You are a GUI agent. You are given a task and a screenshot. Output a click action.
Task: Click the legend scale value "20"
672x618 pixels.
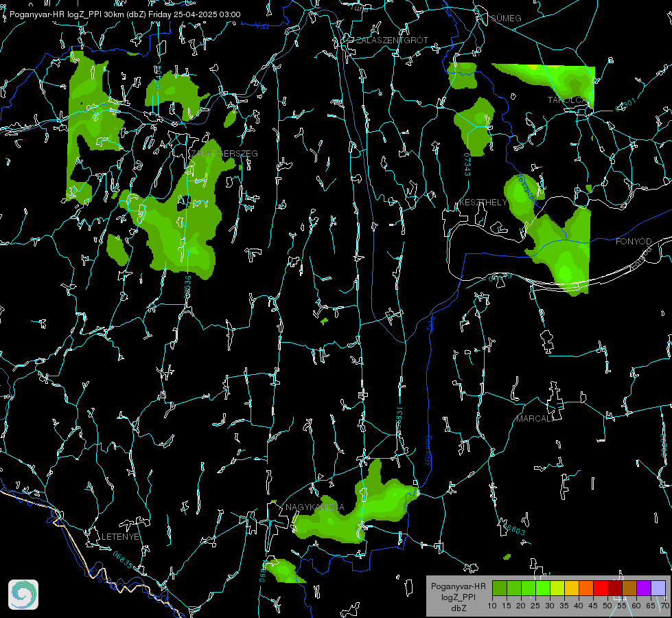(x=521, y=606)
